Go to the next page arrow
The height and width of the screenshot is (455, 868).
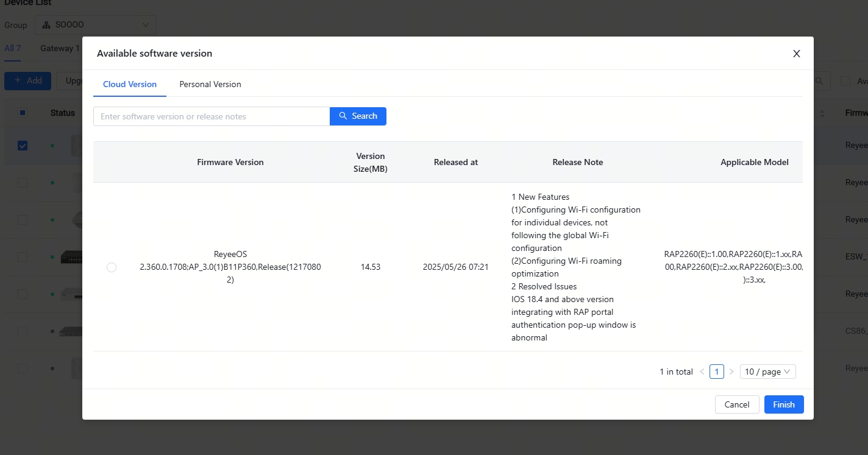click(731, 372)
